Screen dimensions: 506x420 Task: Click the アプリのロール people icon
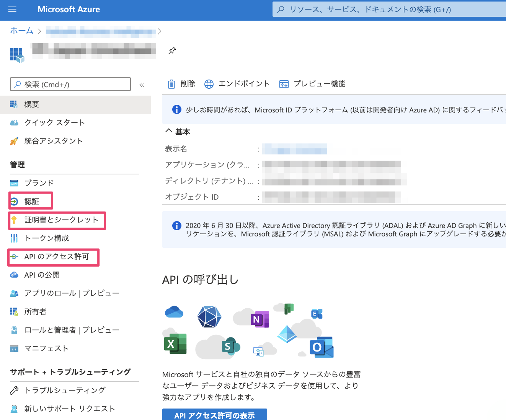(14, 293)
